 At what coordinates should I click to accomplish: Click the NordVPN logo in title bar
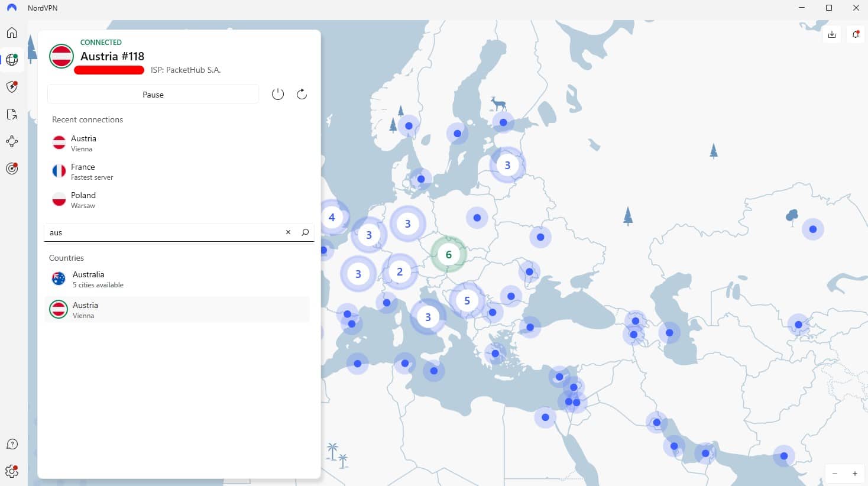(x=12, y=8)
